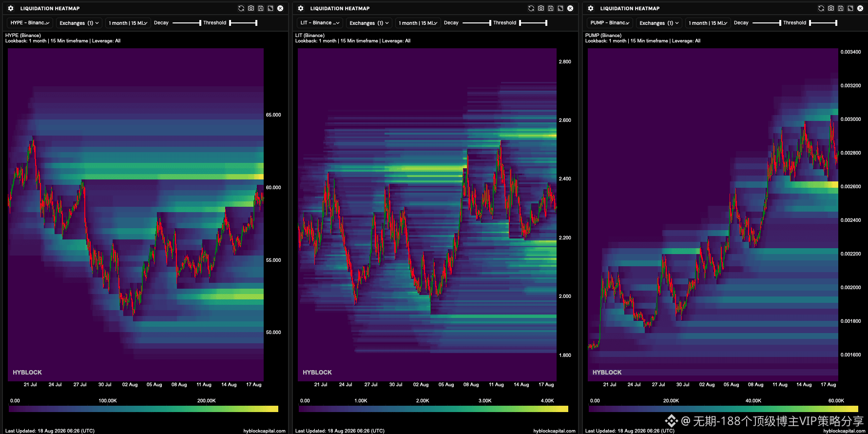This screenshot has height=434, width=868.
Task: Click the 4.00K legend value in LIT panel
Action: click(547, 401)
